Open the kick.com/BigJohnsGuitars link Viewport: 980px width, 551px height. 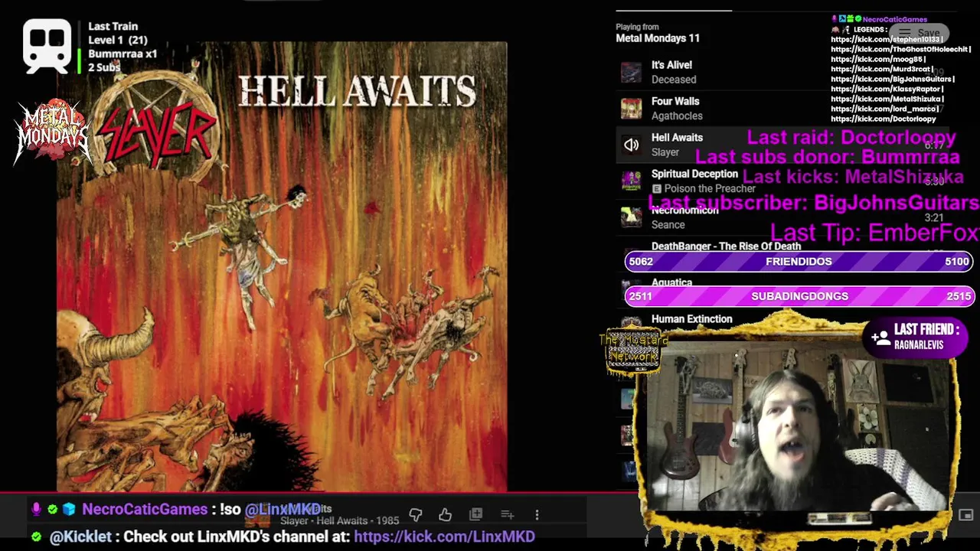(891, 79)
